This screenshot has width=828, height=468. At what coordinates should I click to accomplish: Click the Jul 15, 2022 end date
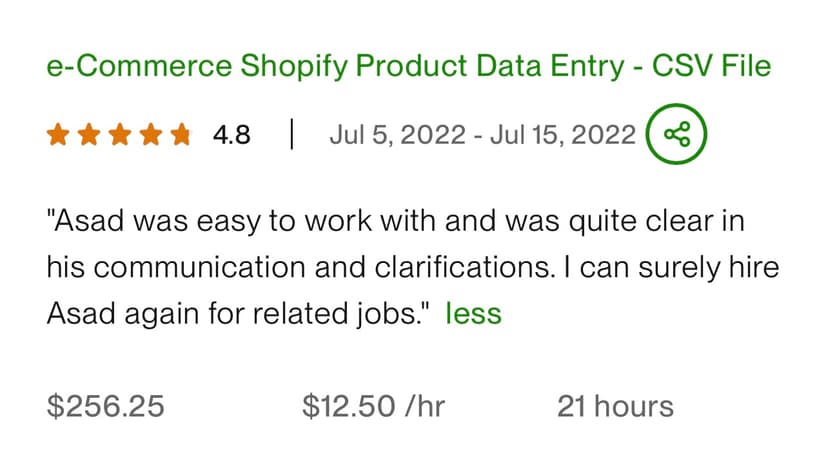[563, 135]
